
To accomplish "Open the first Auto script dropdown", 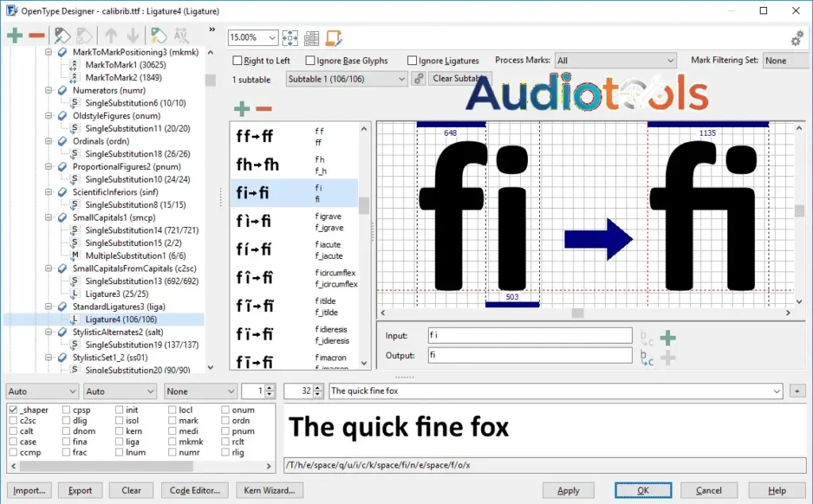I will point(42,391).
